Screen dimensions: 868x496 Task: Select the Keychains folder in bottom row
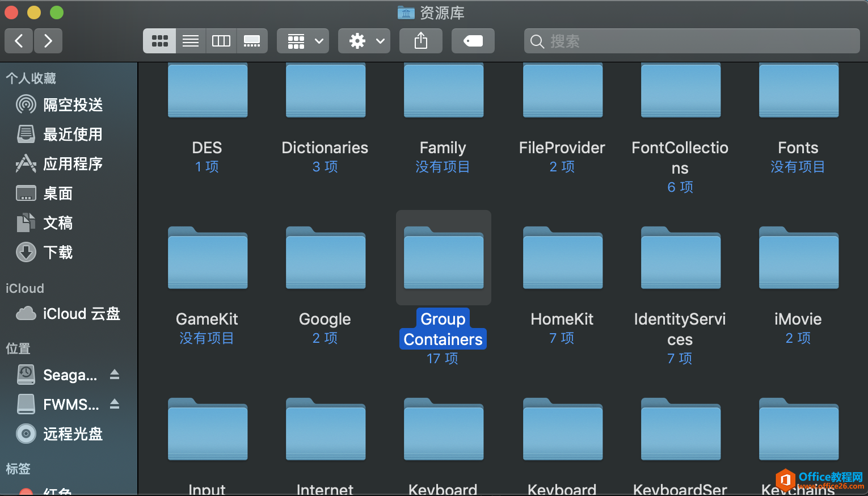799,430
